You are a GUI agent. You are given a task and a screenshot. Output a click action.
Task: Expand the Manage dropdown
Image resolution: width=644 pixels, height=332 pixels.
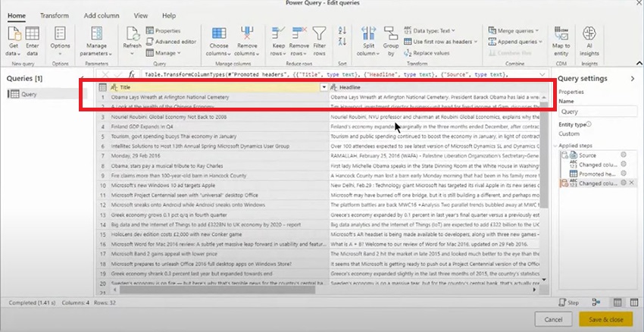(164, 53)
